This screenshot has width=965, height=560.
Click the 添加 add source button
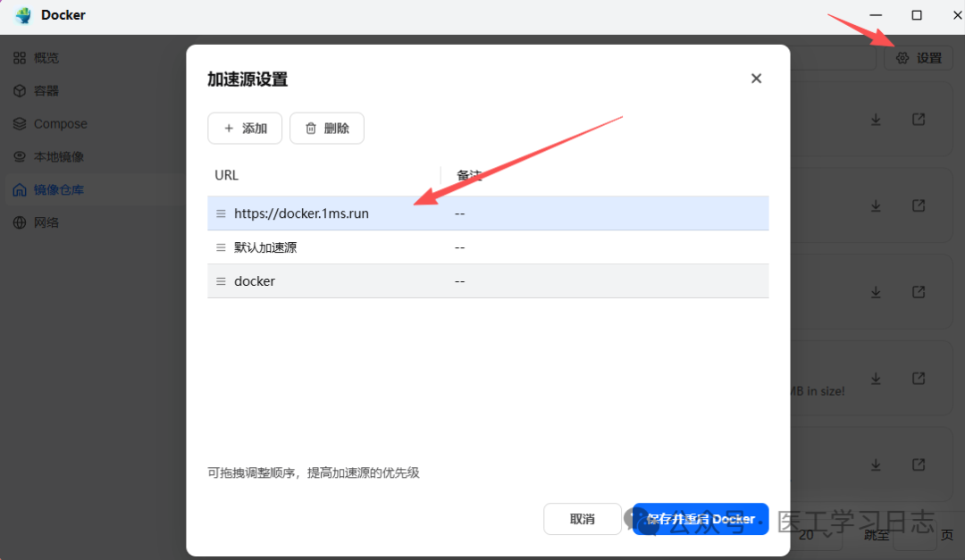pyautogui.click(x=245, y=128)
